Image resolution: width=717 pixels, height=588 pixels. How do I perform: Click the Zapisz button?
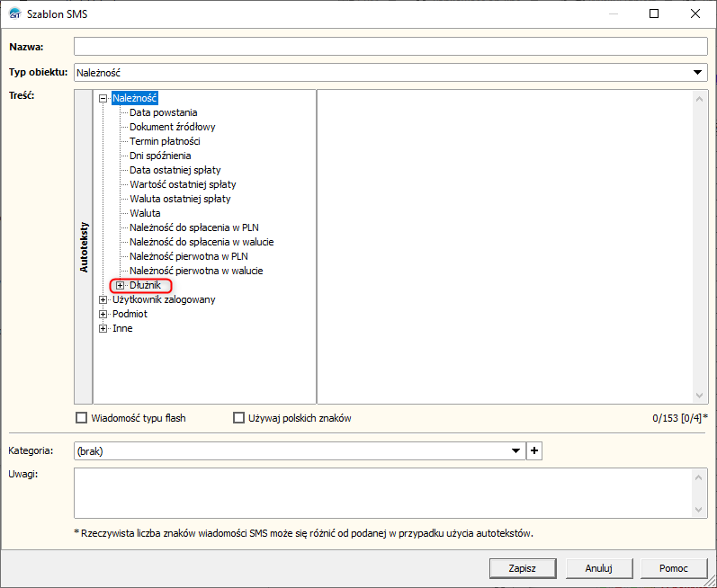tap(523, 568)
